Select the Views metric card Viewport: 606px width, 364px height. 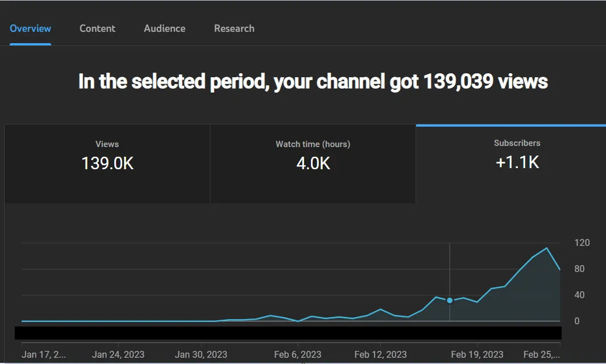(107, 164)
